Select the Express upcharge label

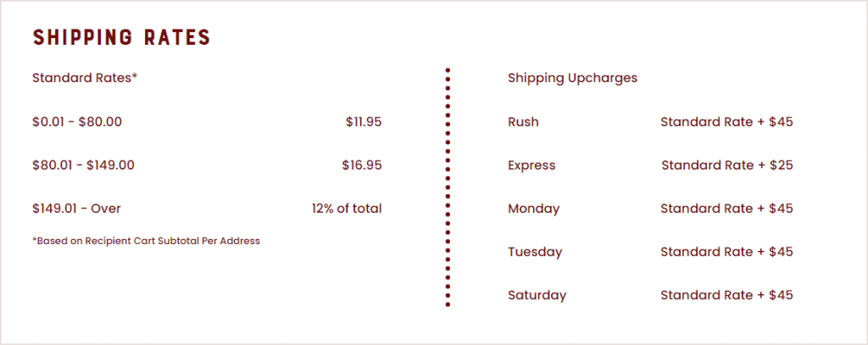tap(531, 165)
